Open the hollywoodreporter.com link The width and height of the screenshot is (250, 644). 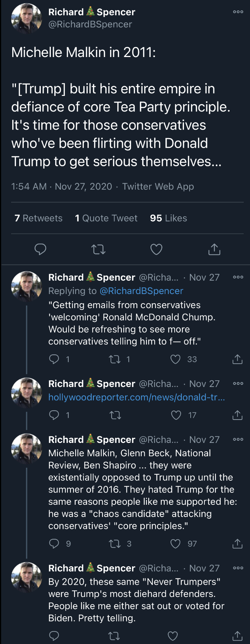click(136, 397)
